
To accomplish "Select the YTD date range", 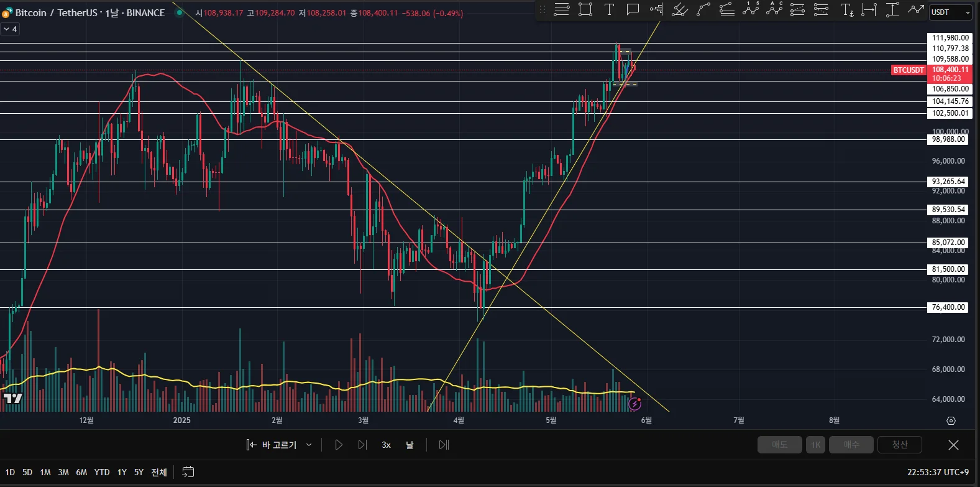I will 102,472.
